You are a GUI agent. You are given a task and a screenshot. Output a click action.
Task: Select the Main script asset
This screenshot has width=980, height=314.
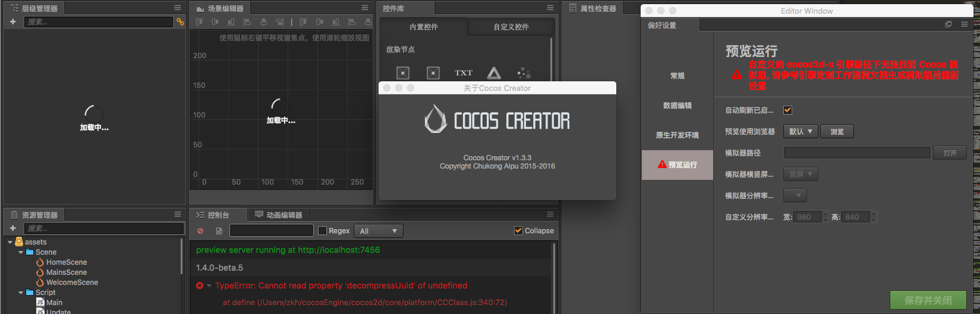54,303
